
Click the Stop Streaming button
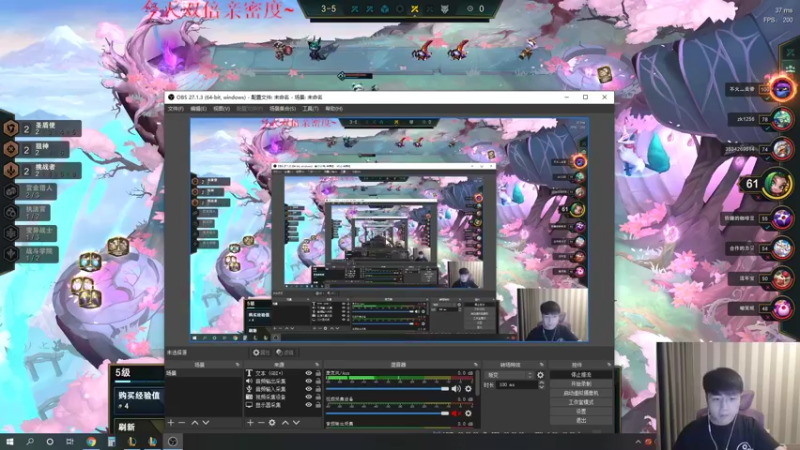click(581, 374)
